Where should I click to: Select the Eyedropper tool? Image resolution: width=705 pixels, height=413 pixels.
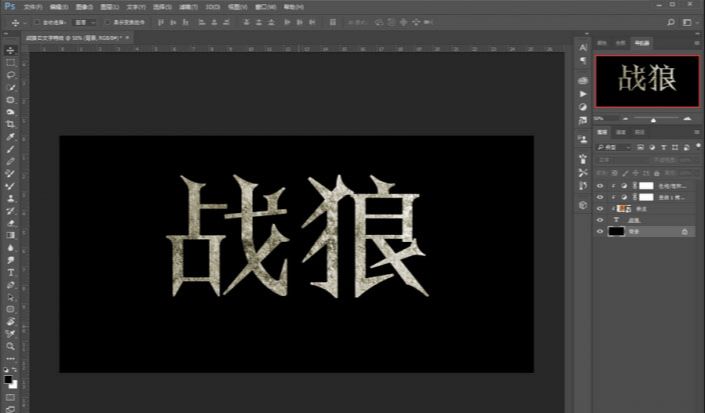pos(10,137)
